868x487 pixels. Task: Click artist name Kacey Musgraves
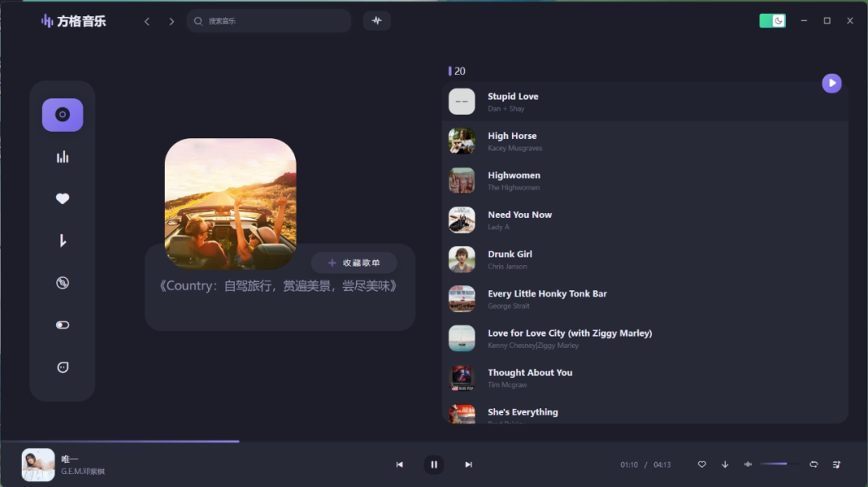click(515, 149)
